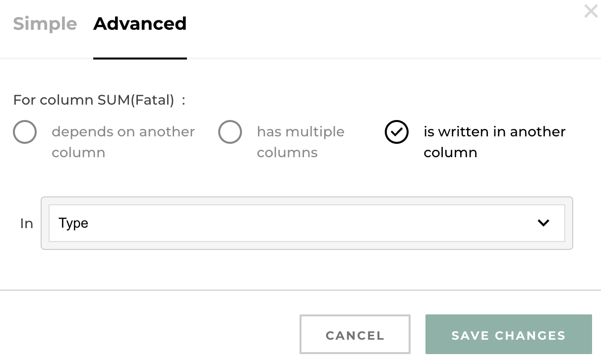
Task: Click the Save Changes button
Action: (x=508, y=335)
